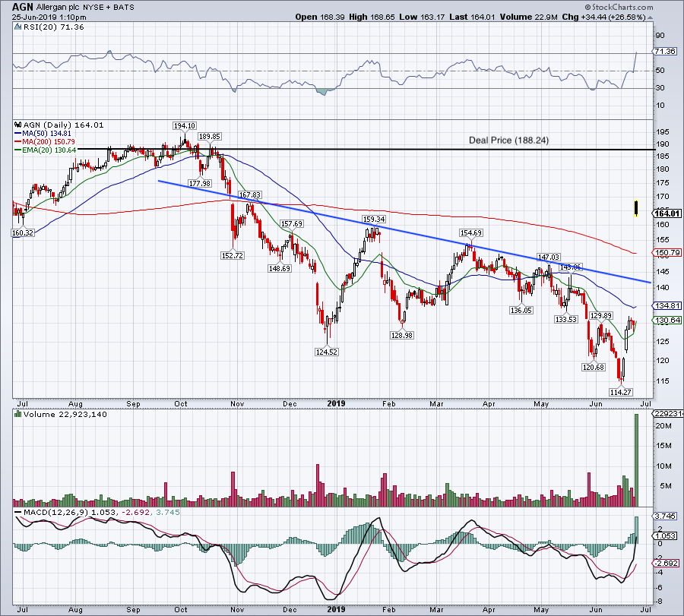Click the 124.52 low price label

326,352
